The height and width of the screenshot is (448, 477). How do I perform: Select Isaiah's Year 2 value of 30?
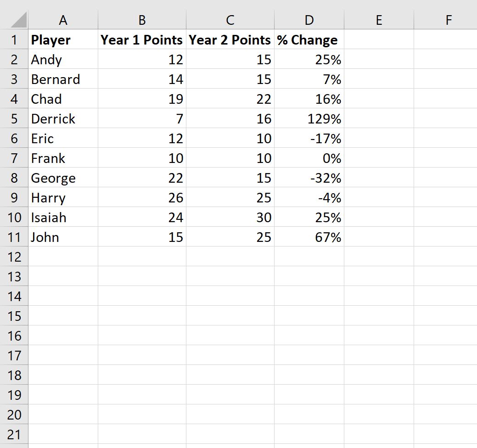(230, 217)
